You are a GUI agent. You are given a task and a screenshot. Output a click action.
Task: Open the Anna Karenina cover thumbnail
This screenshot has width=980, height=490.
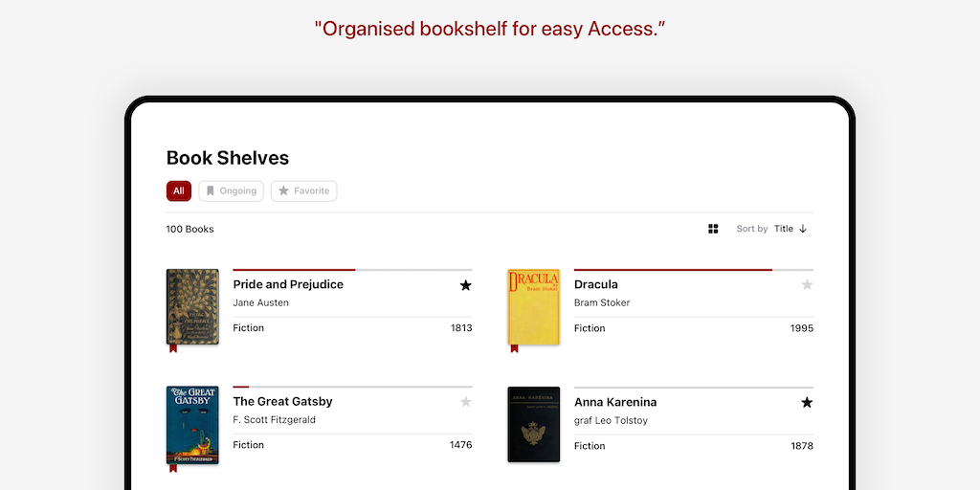tap(533, 425)
